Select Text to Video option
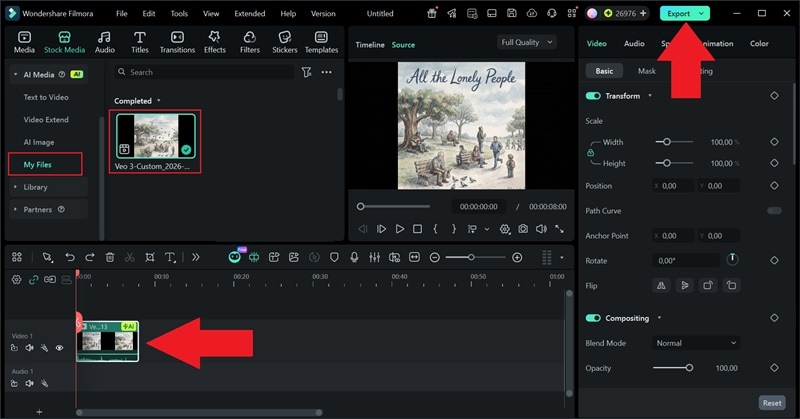Screen dimensions: 800x419 pos(46,97)
